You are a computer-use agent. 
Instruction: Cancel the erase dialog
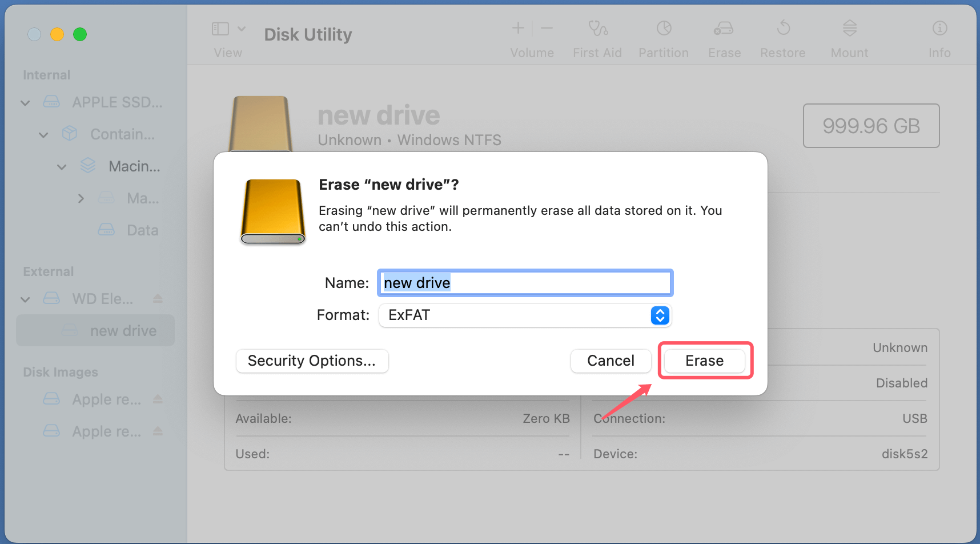pyautogui.click(x=611, y=361)
